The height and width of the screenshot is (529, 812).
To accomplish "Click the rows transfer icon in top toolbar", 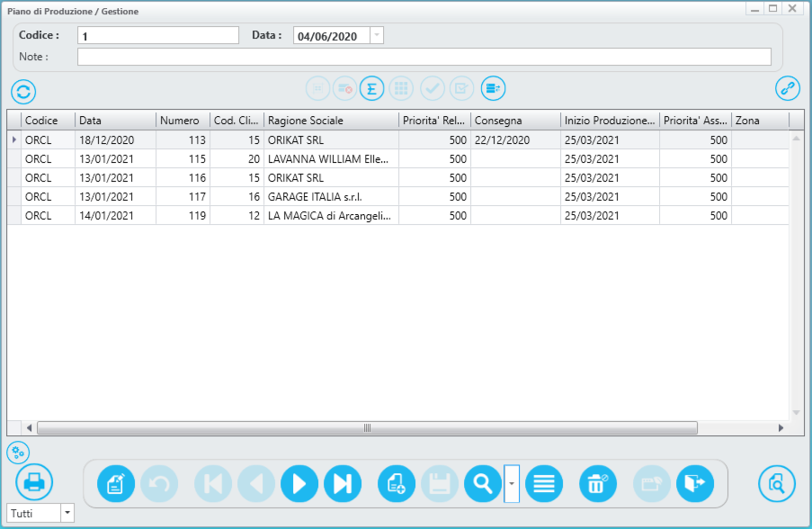I will point(493,88).
